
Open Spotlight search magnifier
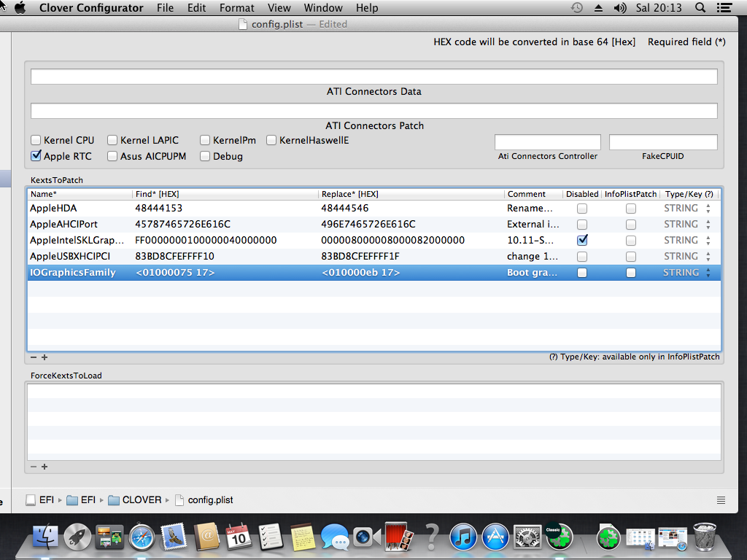(x=700, y=7)
